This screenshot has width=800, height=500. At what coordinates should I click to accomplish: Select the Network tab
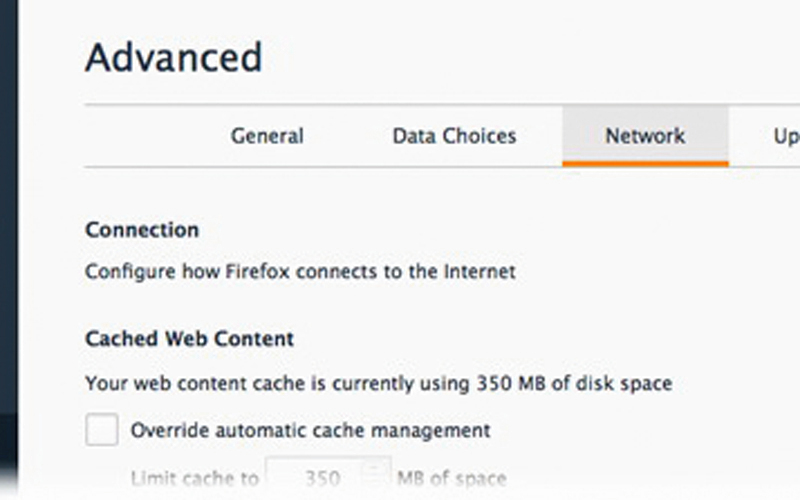pos(645,136)
